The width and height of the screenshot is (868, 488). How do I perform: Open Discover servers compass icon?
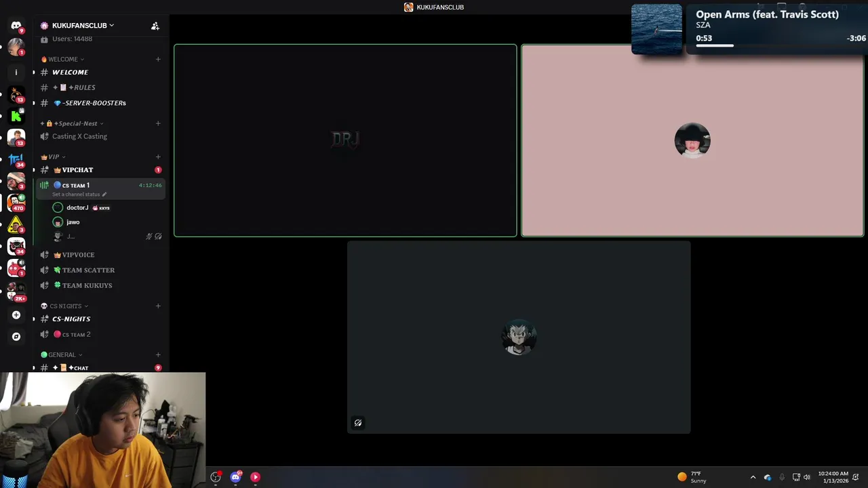coord(16,336)
